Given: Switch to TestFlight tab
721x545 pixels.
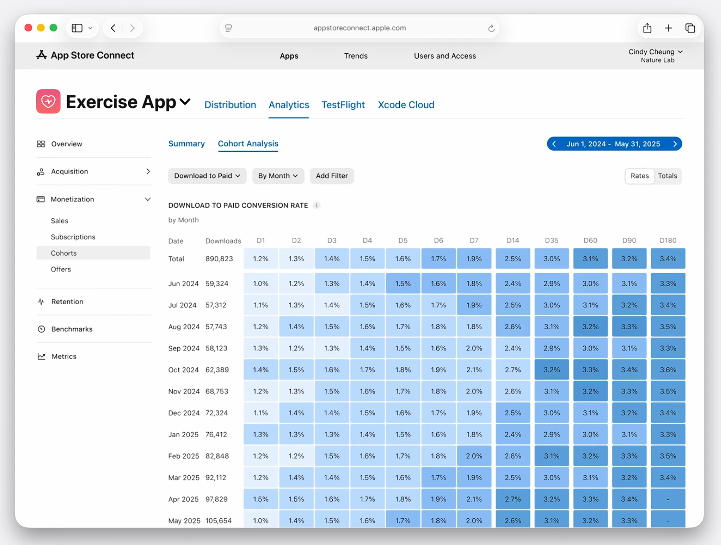Looking at the screenshot, I should (x=343, y=105).
